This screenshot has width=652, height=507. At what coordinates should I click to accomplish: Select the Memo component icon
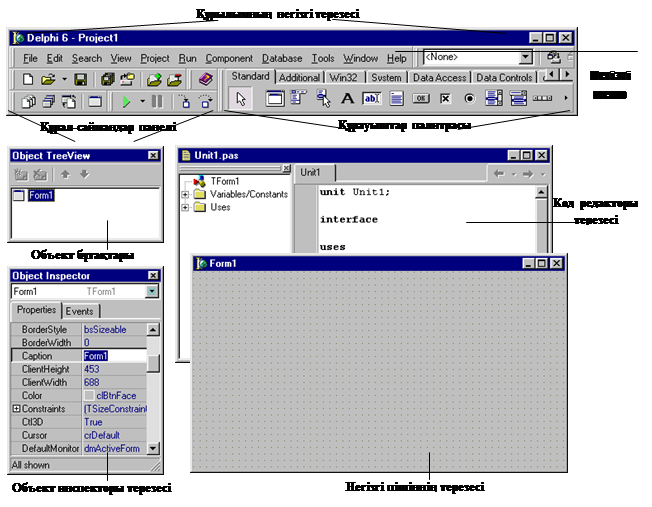pyautogui.click(x=396, y=99)
